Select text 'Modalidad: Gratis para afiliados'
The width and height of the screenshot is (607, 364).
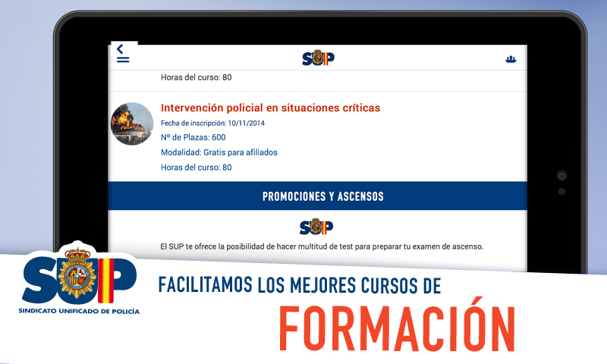coord(219,152)
